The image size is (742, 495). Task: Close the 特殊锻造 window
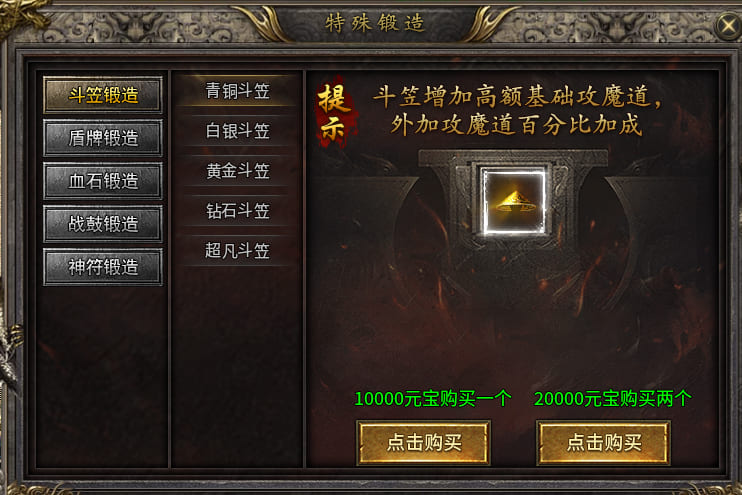(728, 26)
